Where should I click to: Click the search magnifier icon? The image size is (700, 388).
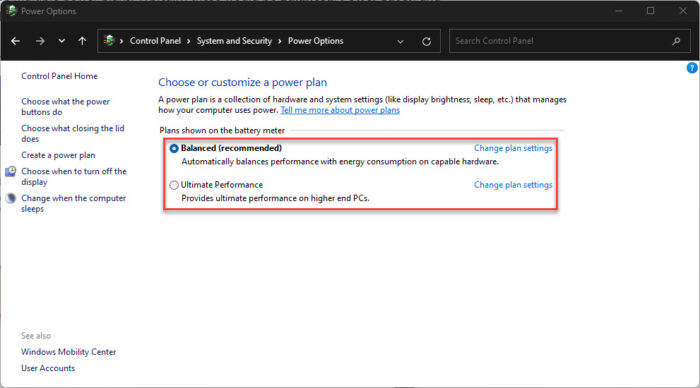[x=676, y=41]
